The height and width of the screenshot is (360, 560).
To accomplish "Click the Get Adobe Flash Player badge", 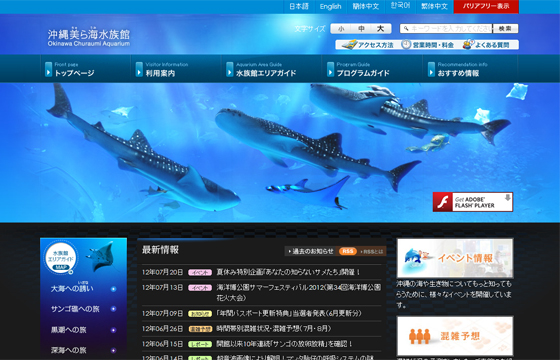I will click(x=473, y=202).
